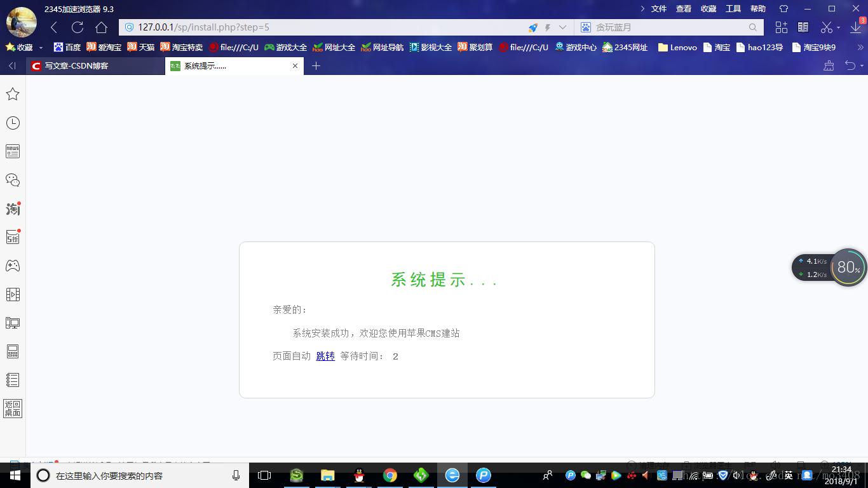Image resolution: width=868 pixels, height=488 pixels.
Task: Show more bookmarks with the overflow chevron
Action: point(861,48)
